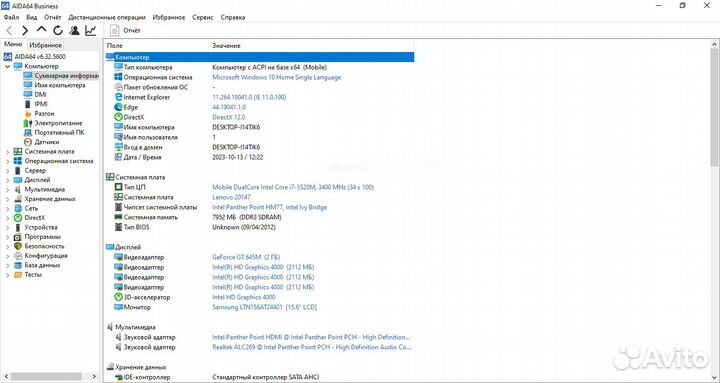Viewport: 720px width, 383px height.
Task: Click the right vertical scrollbar thumb
Action: tap(714, 107)
